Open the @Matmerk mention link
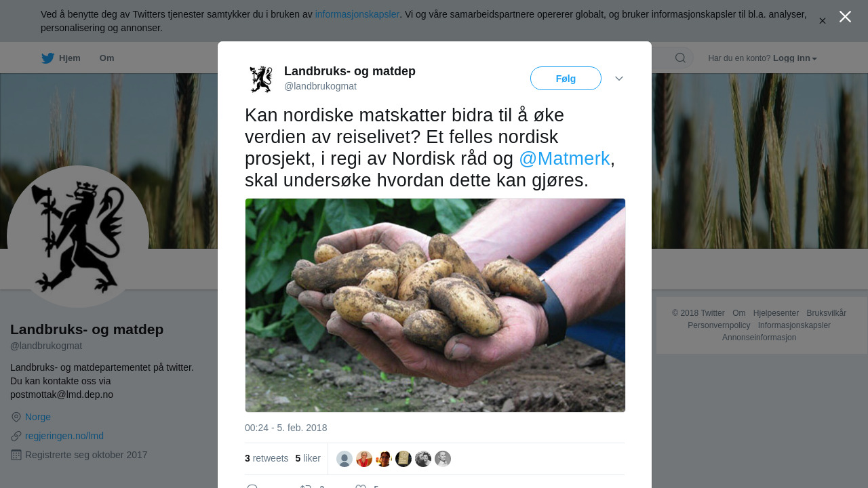 click(x=564, y=159)
